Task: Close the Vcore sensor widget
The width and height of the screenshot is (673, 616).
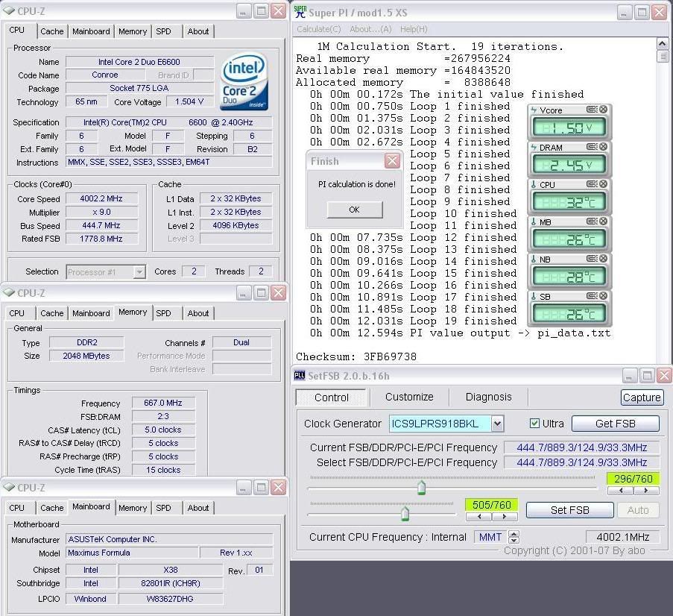Action: [x=603, y=110]
